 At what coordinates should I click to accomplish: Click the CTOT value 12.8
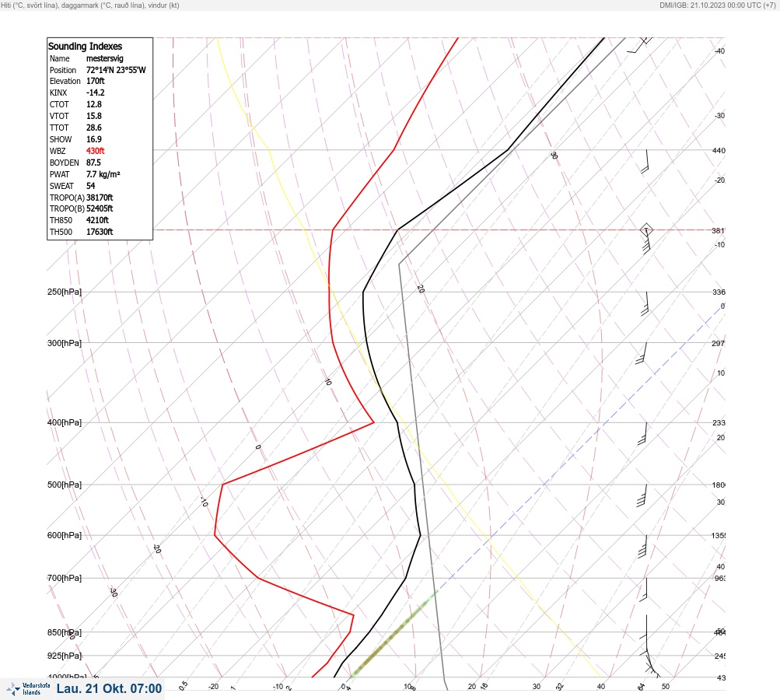[93, 104]
